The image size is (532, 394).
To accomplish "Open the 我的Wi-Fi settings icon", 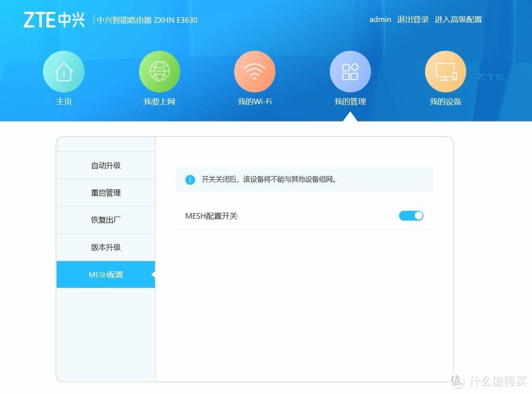I will pyautogui.click(x=255, y=70).
